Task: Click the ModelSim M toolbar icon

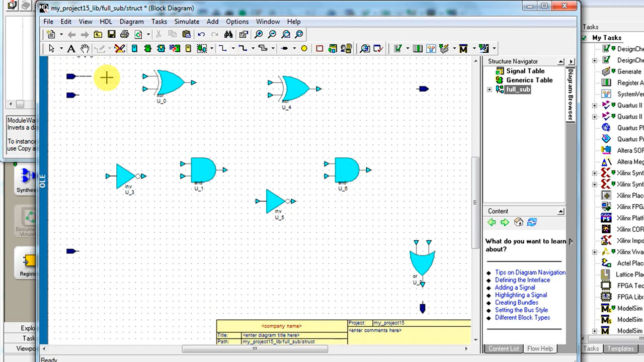Action: pyautogui.click(x=463, y=49)
